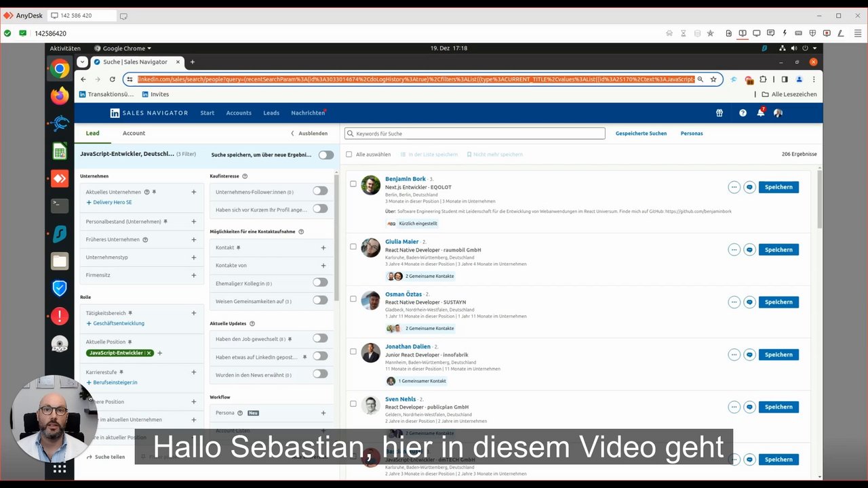
Task: Open the Accounts menu item
Action: (x=239, y=113)
